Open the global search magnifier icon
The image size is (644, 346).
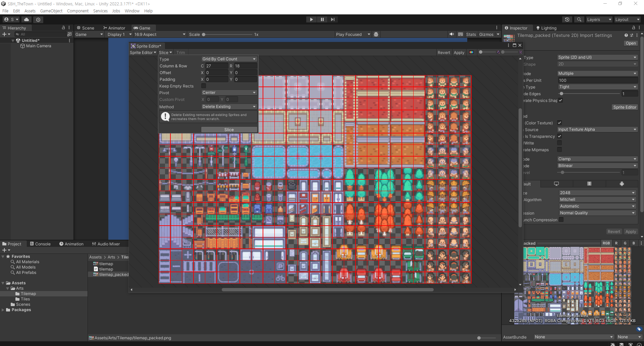579,19
